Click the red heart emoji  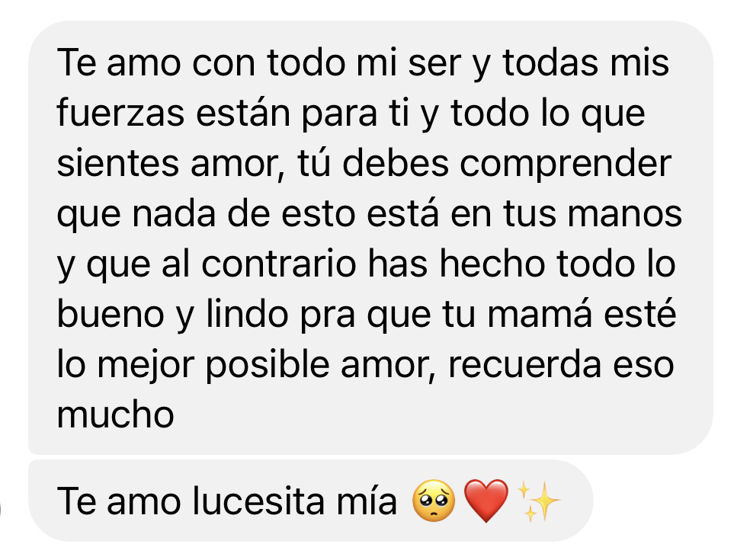(486, 501)
